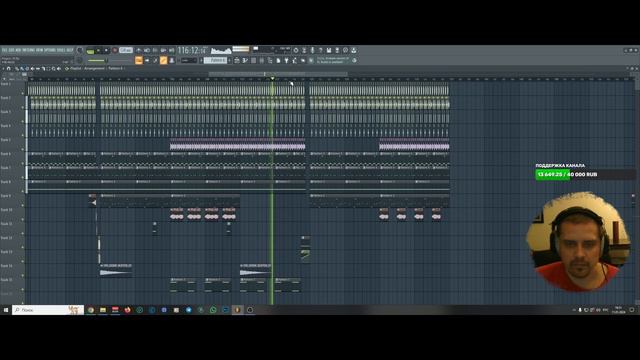This screenshot has width=640, height=360.
Task: Click the tempo BPM field
Action: (x=126, y=50)
